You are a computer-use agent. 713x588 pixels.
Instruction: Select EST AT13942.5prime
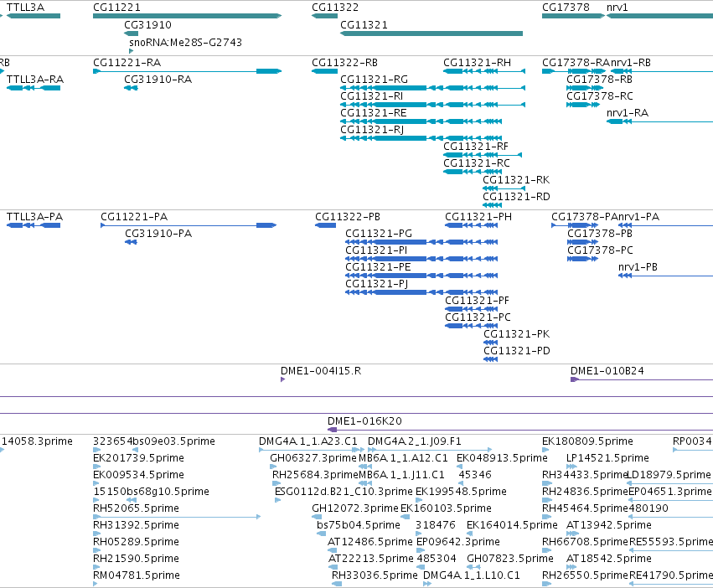click(x=609, y=525)
